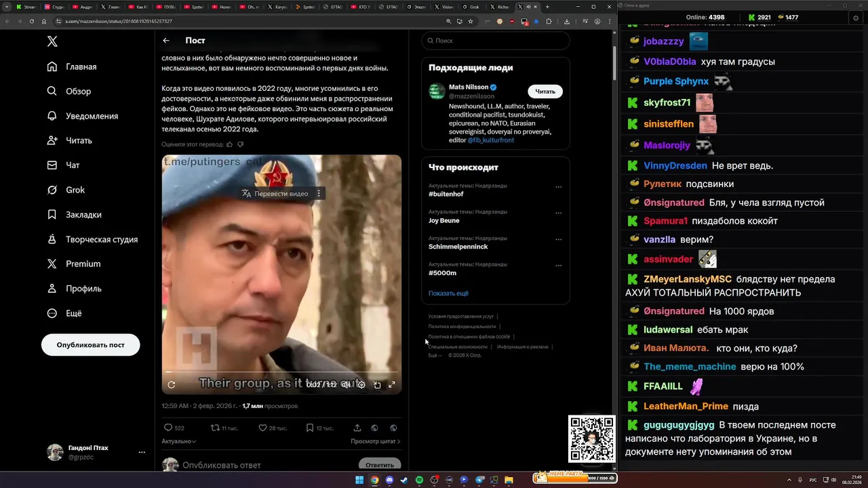Open Premium in the sidebar
Screen dimensions: 868x488
pos(74,264)
